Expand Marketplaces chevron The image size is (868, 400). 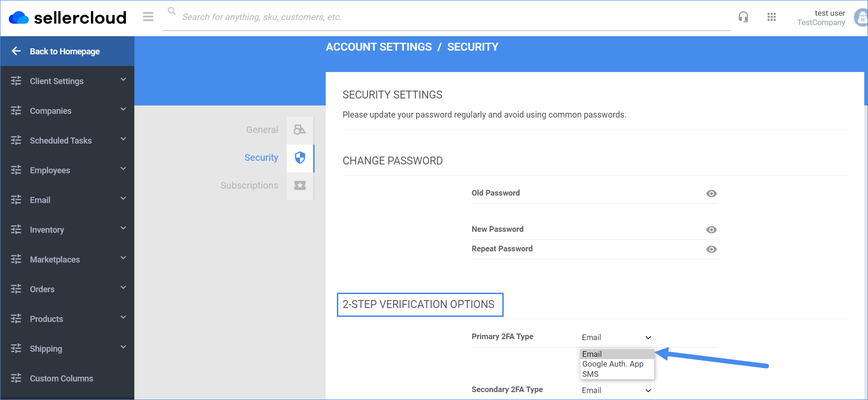pos(123,258)
